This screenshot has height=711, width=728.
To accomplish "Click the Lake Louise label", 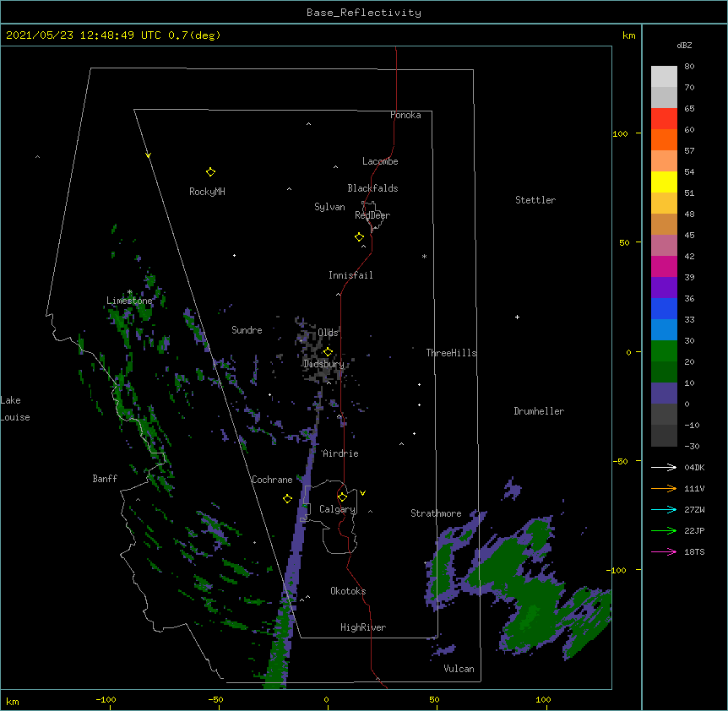I will 15,409.
